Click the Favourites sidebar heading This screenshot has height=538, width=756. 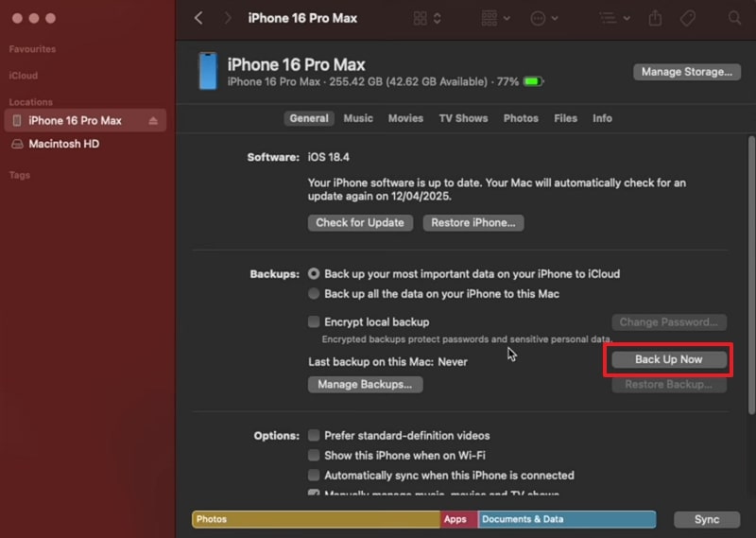coord(32,49)
